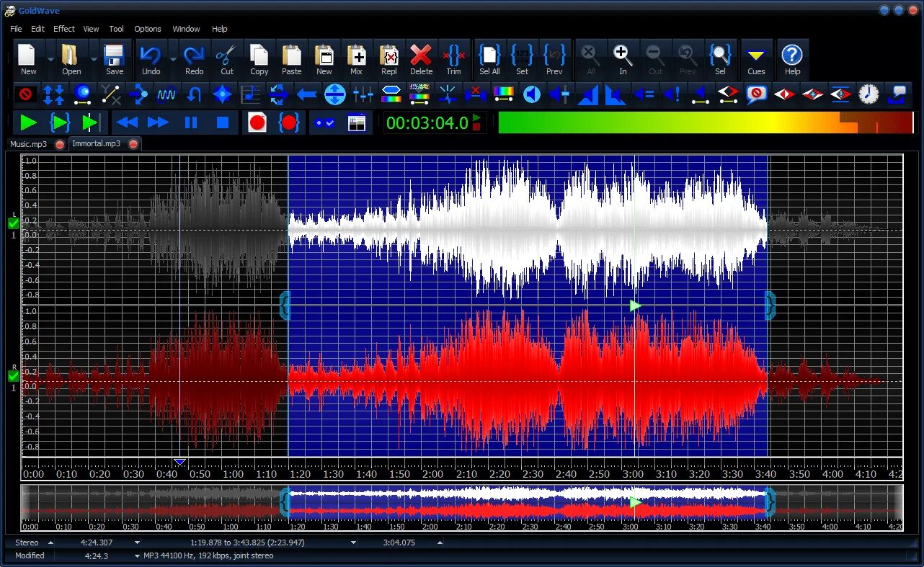Screen dimensions: 924x567
Task: Open the Effect menu
Action: (63, 29)
